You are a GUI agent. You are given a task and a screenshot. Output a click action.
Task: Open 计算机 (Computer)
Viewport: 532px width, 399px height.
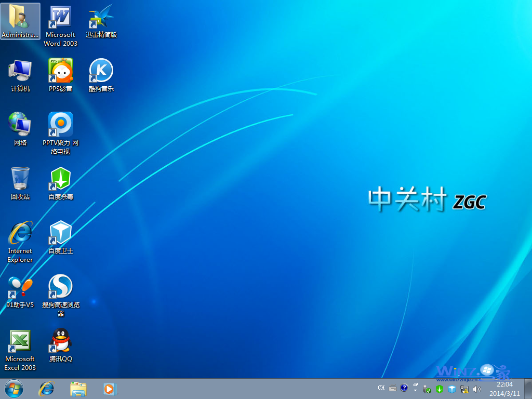(20, 70)
